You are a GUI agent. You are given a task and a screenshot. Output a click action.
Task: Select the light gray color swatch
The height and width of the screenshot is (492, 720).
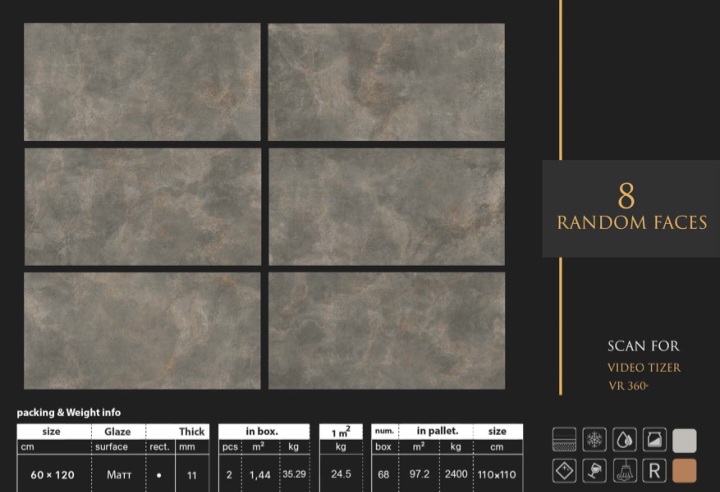point(685,440)
